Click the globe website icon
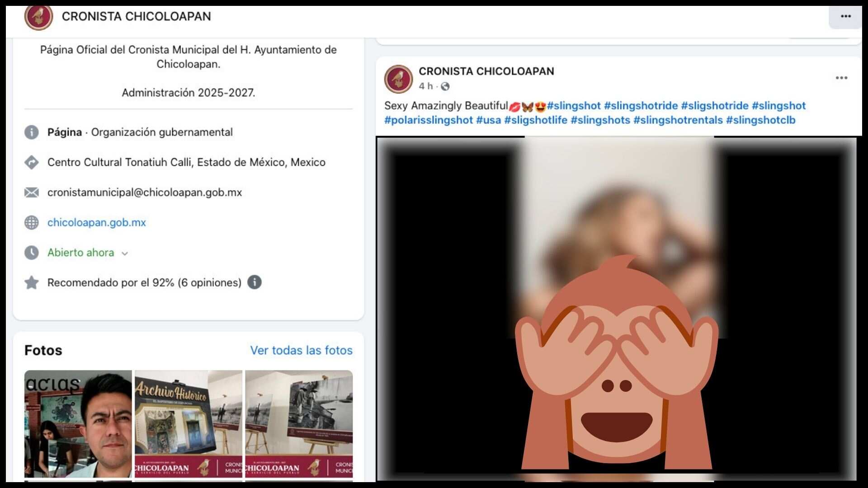The width and height of the screenshot is (868, 488). [32, 223]
